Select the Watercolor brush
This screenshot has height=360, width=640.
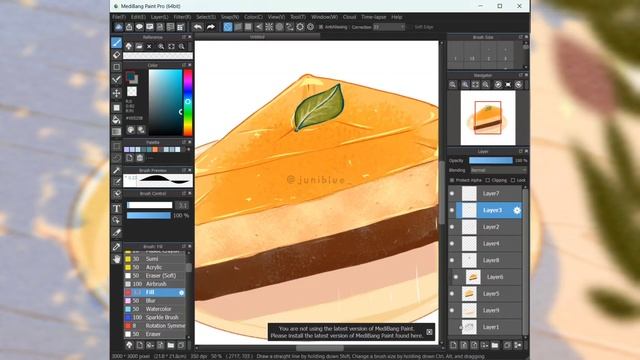coord(155,309)
